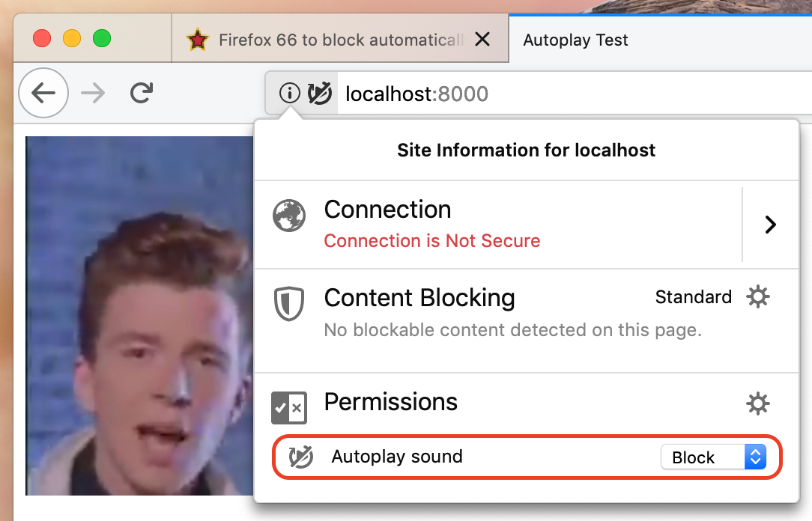Viewport: 812px width, 521px height.
Task: Click the Autoplay sound muted icon
Action: click(301, 457)
